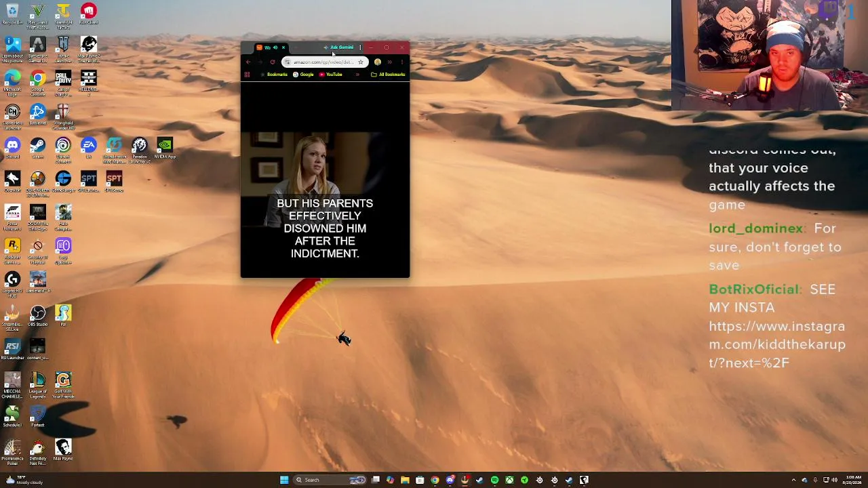The height and width of the screenshot is (488, 868).
Task: Launch the Call of Duty shortcut
Action: [63, 83]
